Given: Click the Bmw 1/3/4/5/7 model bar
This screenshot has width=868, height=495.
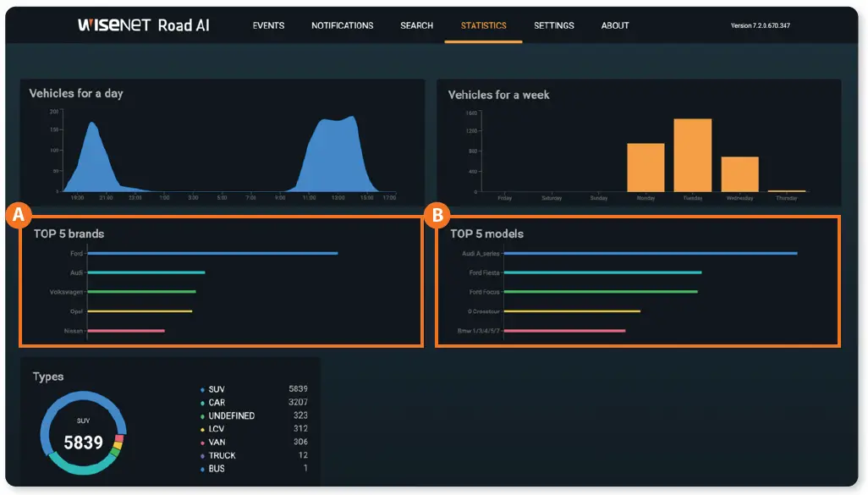Looking at the screenshot, I should [564, 331].
